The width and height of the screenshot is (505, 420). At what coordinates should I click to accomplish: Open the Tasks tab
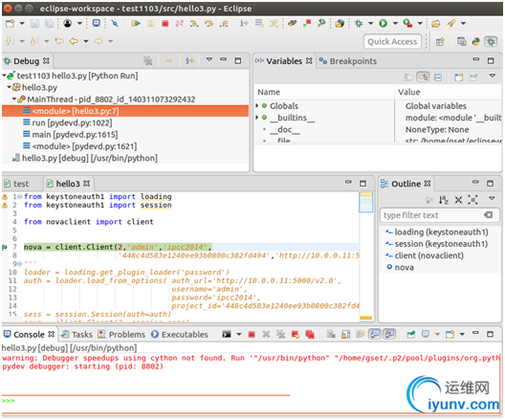[x=77, y=335]
